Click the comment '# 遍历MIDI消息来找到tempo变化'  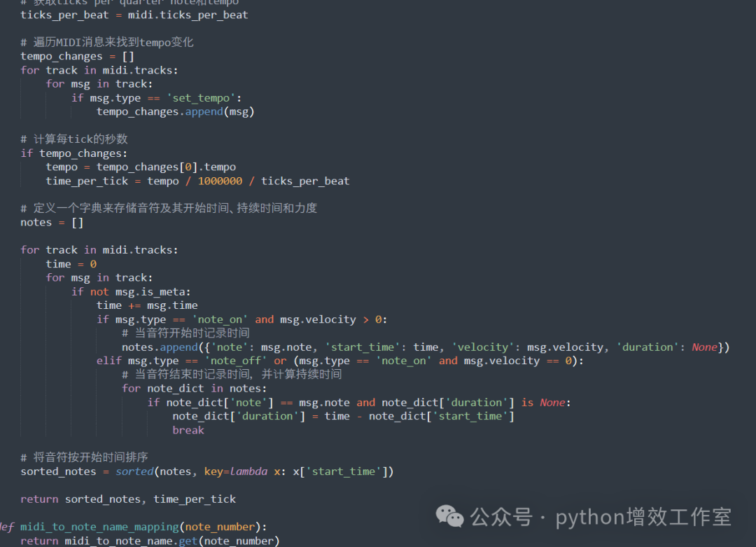106,43
